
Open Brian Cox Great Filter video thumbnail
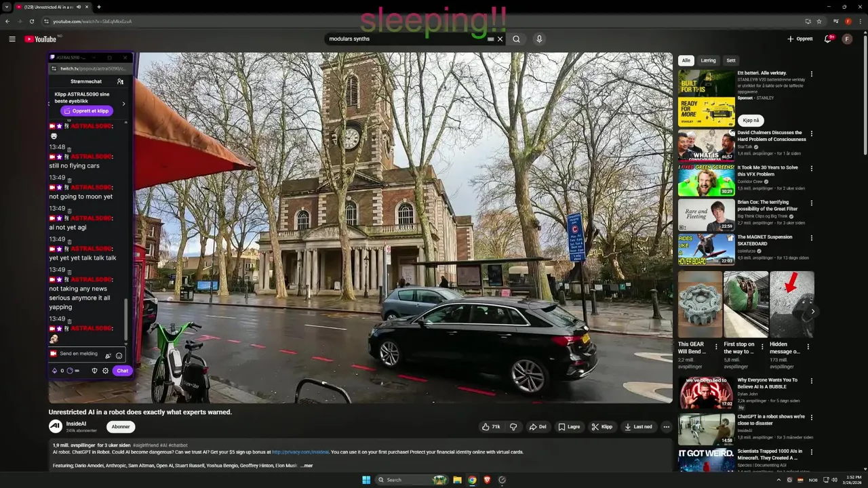pos(706,215)
